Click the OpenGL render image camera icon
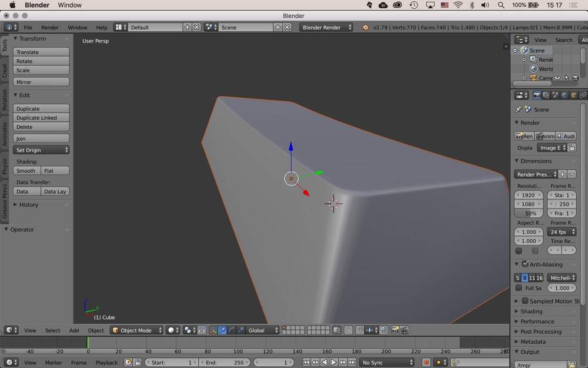This screenshot has width=588, height=368. [x=395, y=330]
